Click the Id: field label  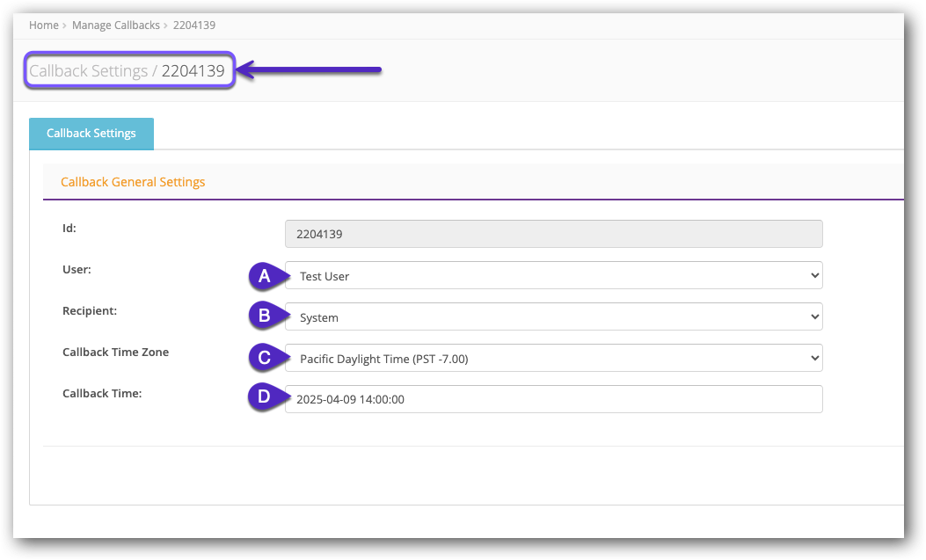[69, 229]
